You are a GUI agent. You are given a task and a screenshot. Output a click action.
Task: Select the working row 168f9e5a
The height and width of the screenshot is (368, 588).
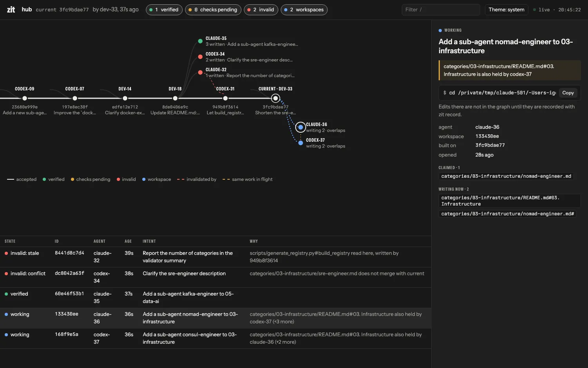click(x=216, y=338)
